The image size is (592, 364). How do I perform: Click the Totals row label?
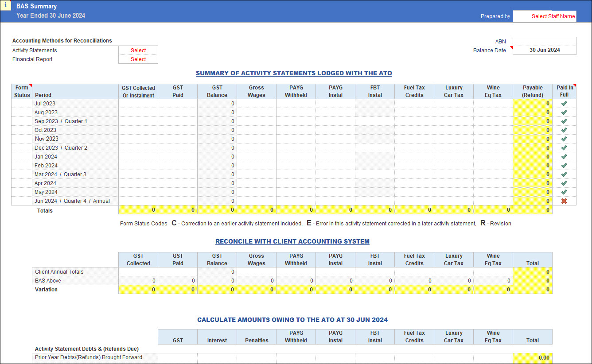pos(45,211)
